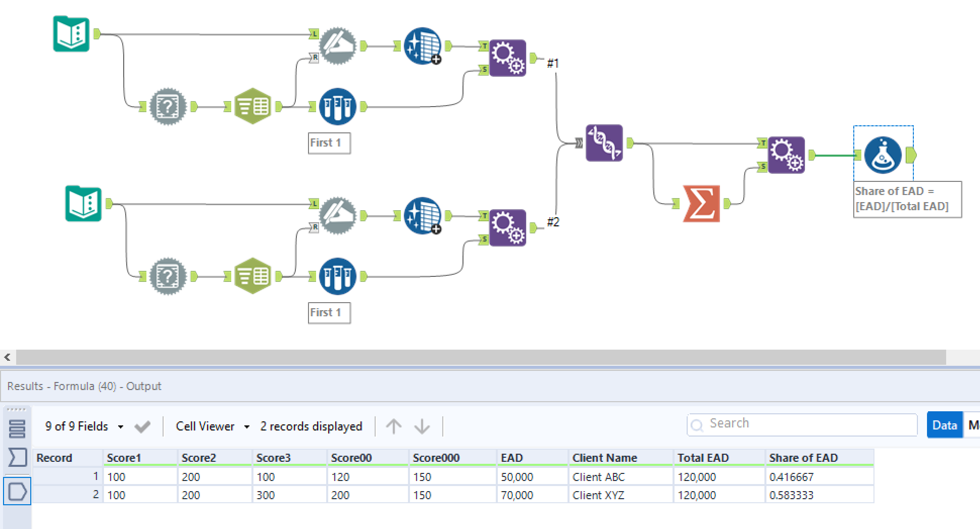
Task: Switch to the Metadata tab in results
Action: [x=973, y=425]
